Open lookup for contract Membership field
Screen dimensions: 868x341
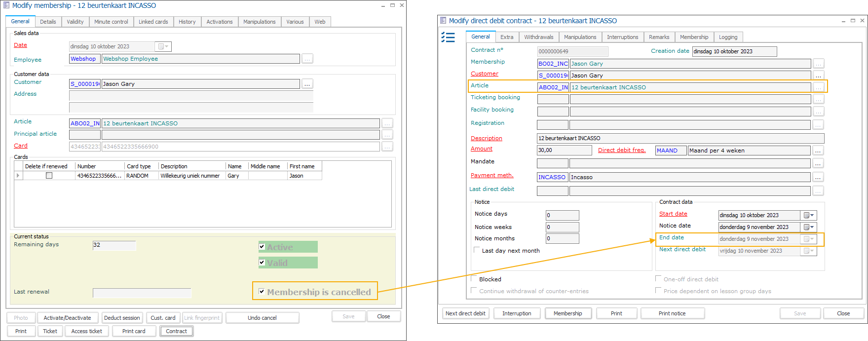point(818,64)
